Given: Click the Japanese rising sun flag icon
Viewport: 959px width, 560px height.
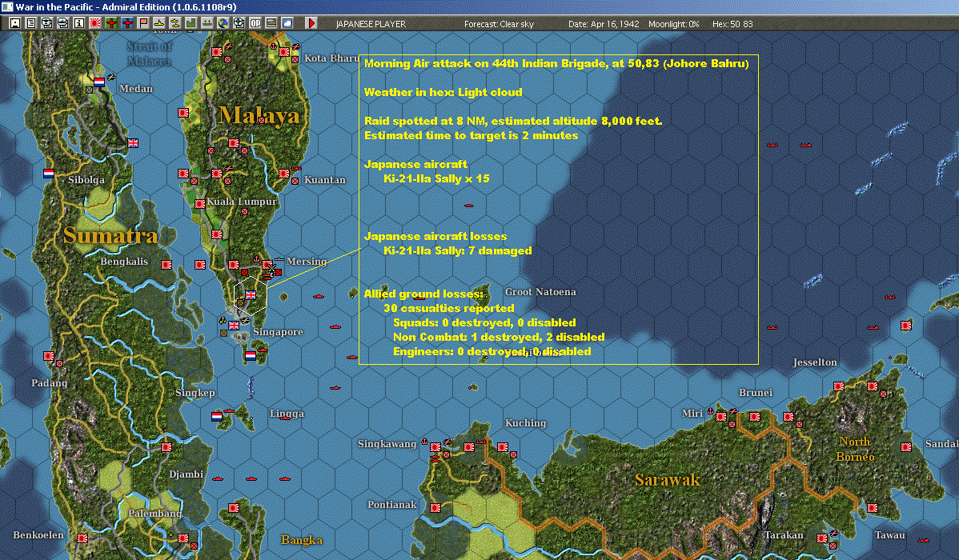Looking at the screenshot, I should tap(94, 23).
